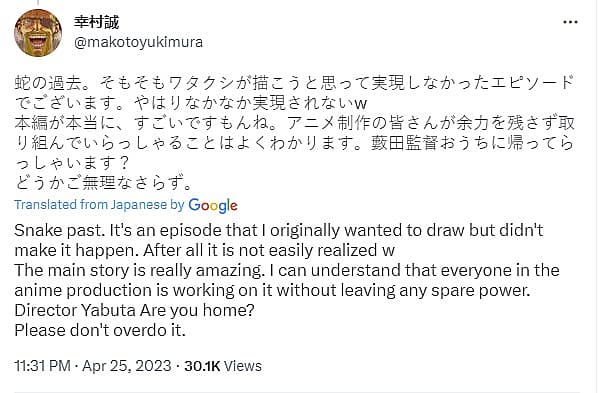This screenshot has height=393, width=599.
Task: Click line 'anime production is working on it'
Action: point(272,291)
